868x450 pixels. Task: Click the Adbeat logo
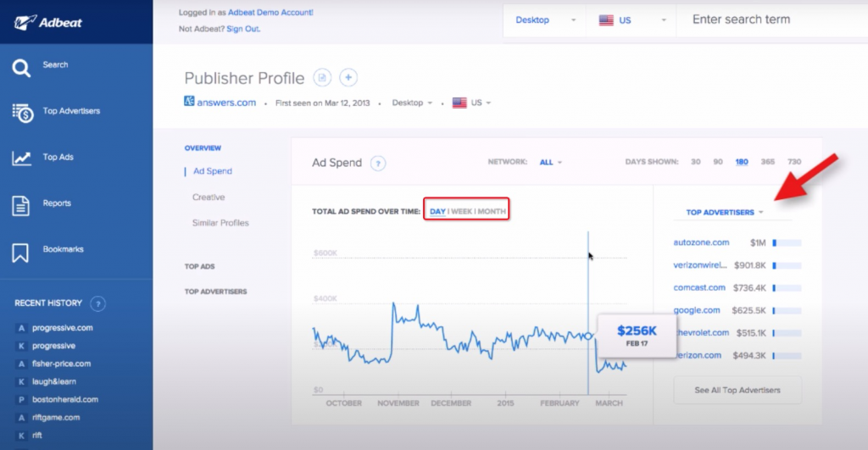pyautogui.click(x=47, y=22)
